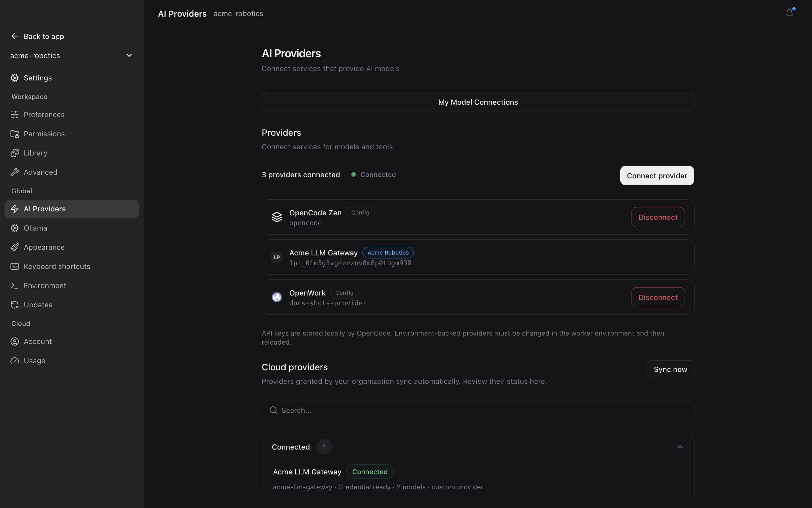Screen dimensions: 812x508
Task: Go to the Permissions settings page
Action: pos(72,134)
